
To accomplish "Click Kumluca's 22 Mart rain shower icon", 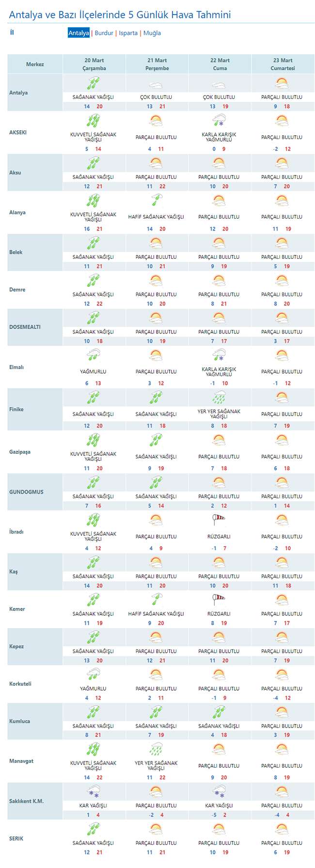I will point(219,712).
